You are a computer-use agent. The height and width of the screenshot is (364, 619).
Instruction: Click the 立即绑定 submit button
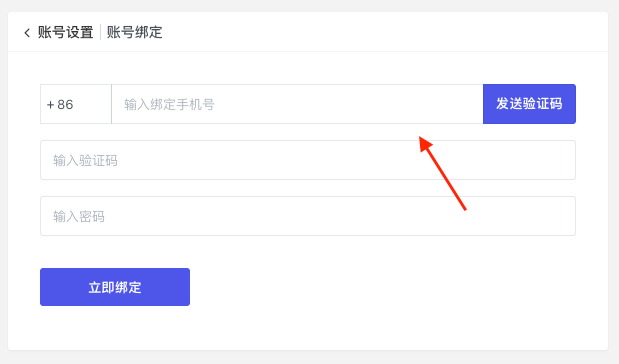pos(115,287)
